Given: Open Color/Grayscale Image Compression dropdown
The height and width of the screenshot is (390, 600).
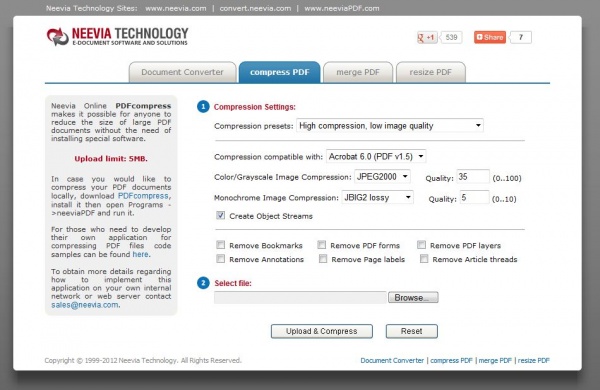Looking at the screenshot, I should (382, 177).
